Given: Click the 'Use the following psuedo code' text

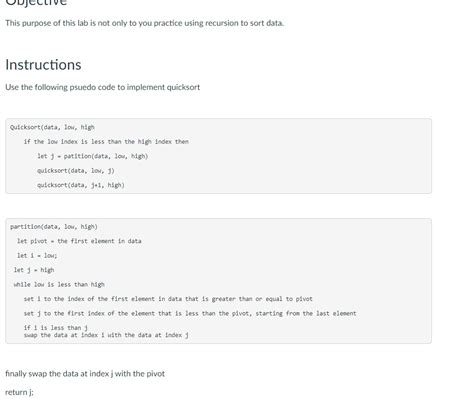Looking at the screenshot, I should pos(103,87).
